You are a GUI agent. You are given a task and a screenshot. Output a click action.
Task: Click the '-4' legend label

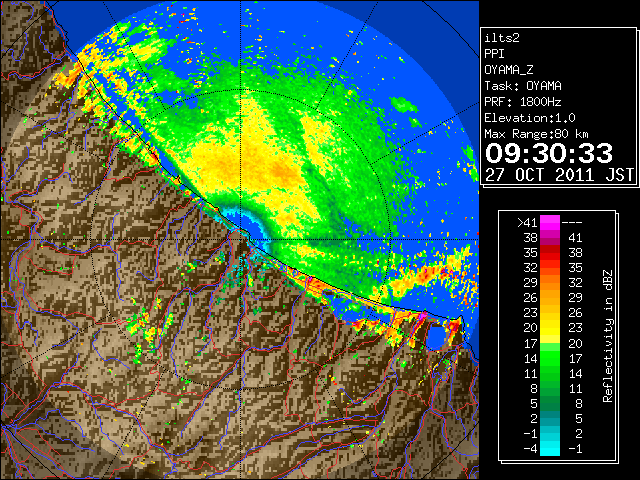(x=530, y=449)
